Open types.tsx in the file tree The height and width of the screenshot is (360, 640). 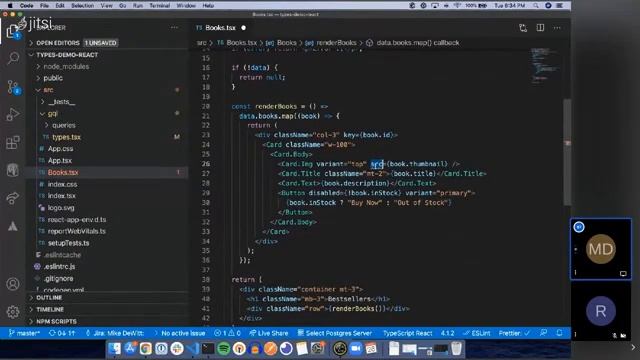pyautogui.click(x=66, y=137)
